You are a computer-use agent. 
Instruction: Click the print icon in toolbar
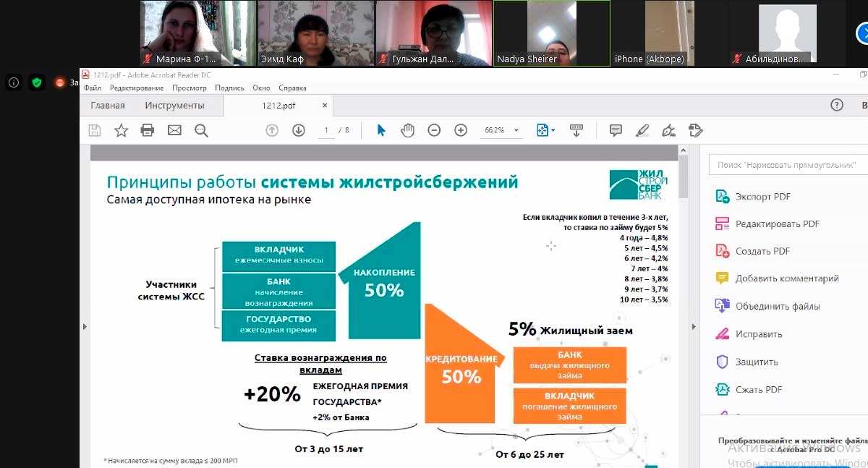click(148, 130)
